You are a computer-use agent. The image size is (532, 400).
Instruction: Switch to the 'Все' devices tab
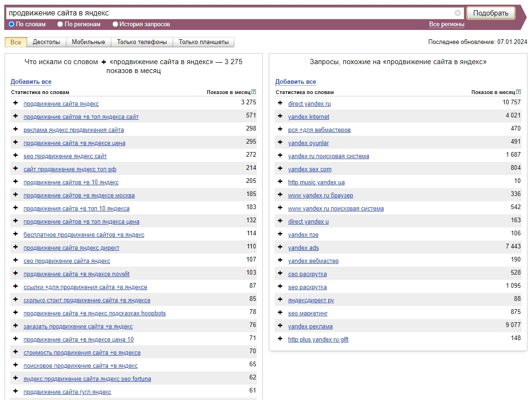(x=15, y=42)
